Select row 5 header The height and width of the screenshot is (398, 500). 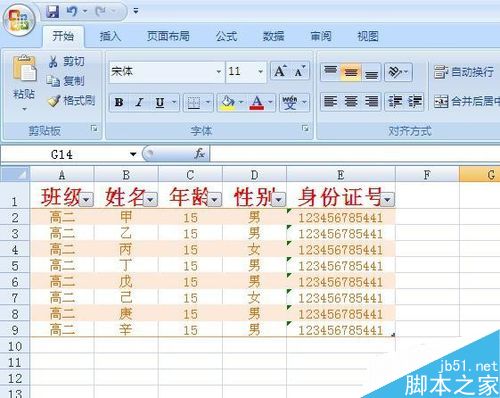pyautogui.click(x=15, y=266)
